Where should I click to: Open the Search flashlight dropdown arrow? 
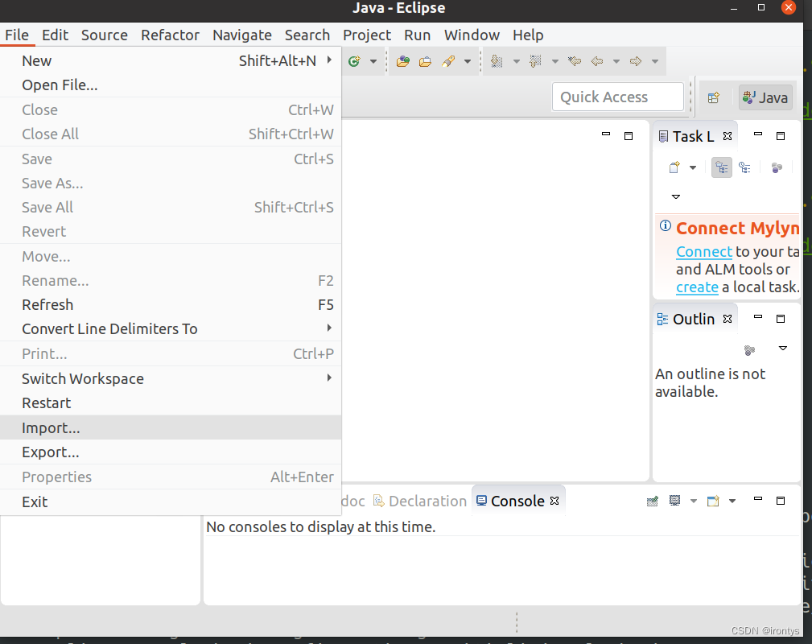coord(468,62)
